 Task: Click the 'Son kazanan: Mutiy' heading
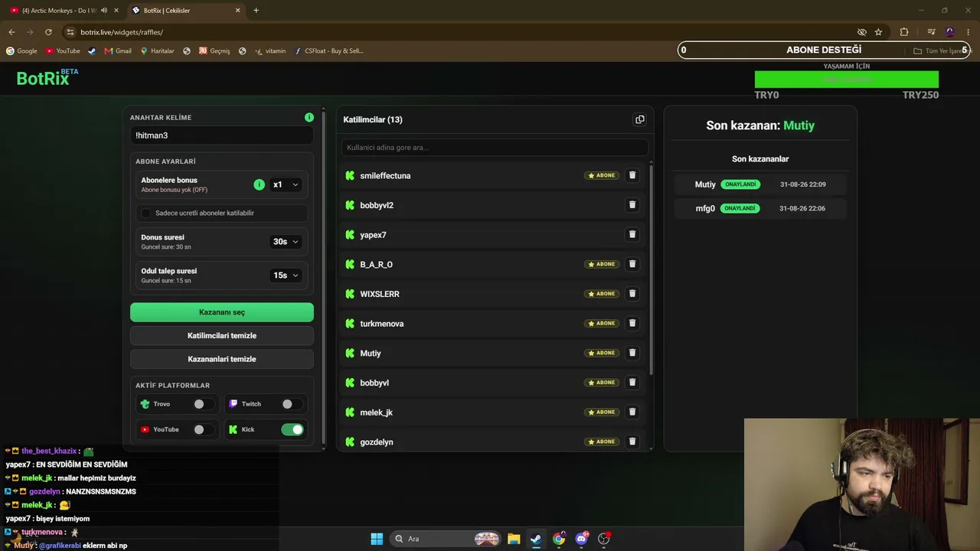click(760, 126)
